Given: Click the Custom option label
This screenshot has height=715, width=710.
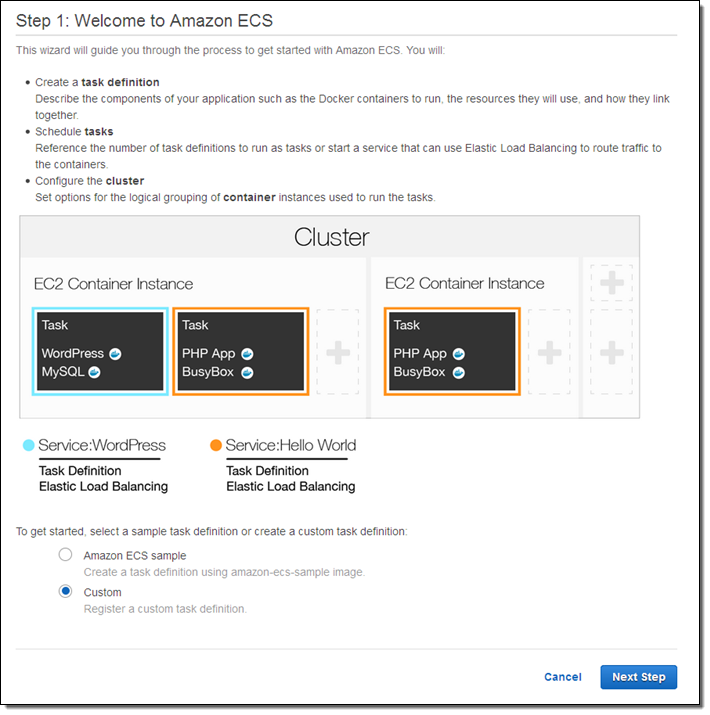Looking at the screenshot, I should click(x=103, y=592).
